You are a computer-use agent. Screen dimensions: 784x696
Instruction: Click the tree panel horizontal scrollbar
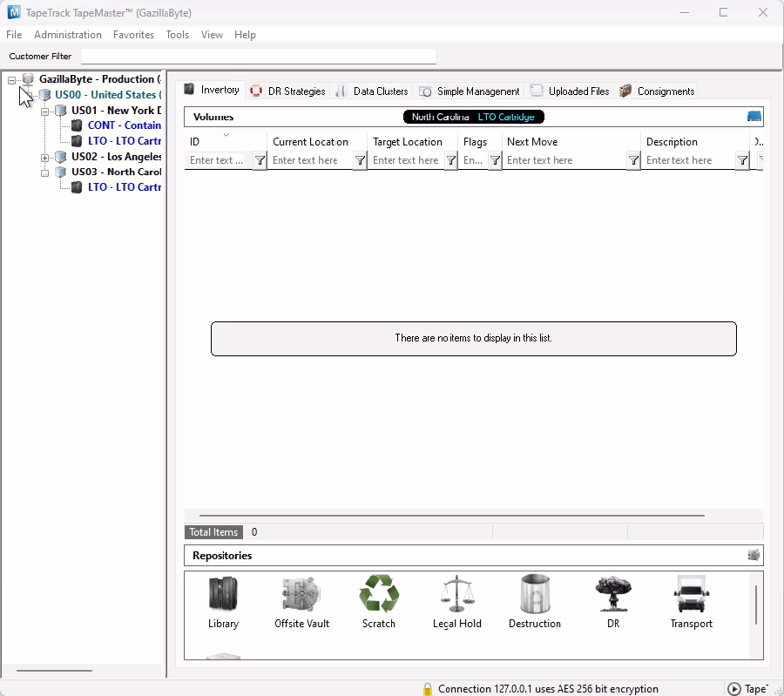click(54, 671)
